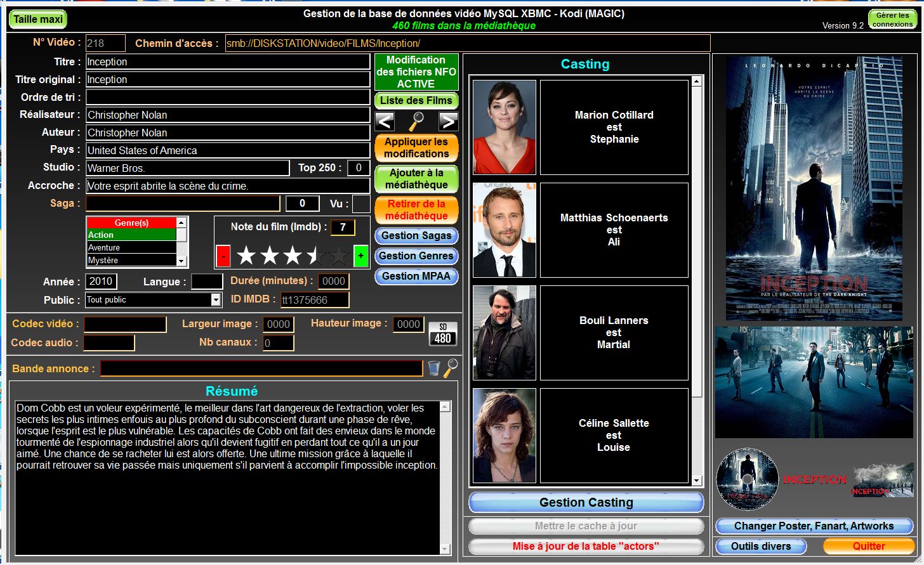Image resolution: width=924 pixels, height=565 pixels.
Task: Click Marion Cotillard's actor photo
Action: click(505, 127)
